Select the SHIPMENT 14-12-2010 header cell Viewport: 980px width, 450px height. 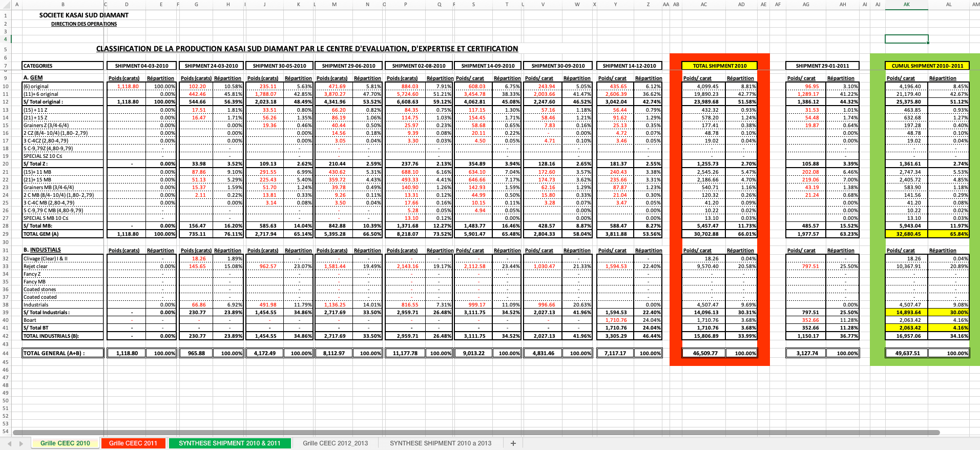(629, 66)
